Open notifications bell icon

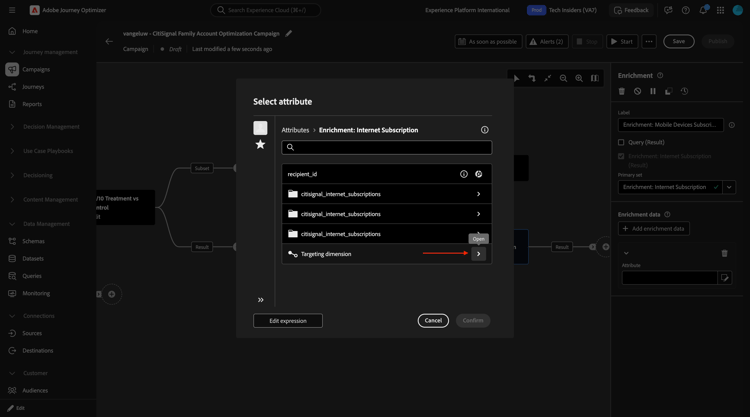point(703,10)
